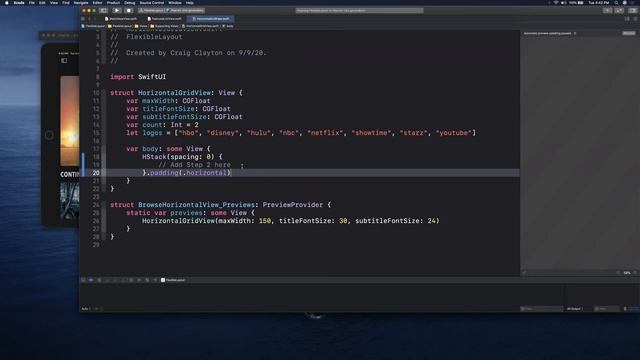Open the Apple menu
The image size is (640, 360).
7,2
